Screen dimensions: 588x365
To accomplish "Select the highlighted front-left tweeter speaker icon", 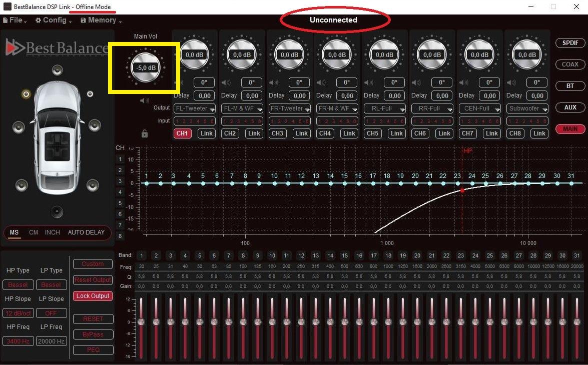I will pyautogui.click(x=26, y=94).
